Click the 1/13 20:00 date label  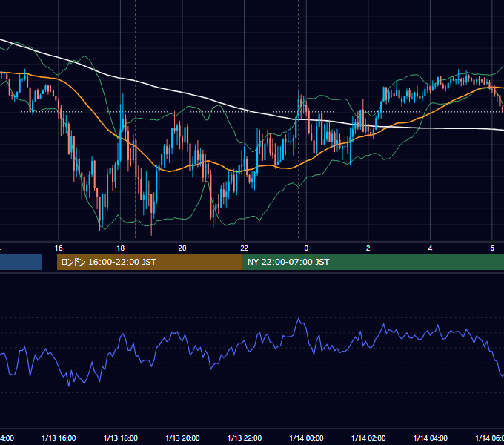(x=182, y=438)
